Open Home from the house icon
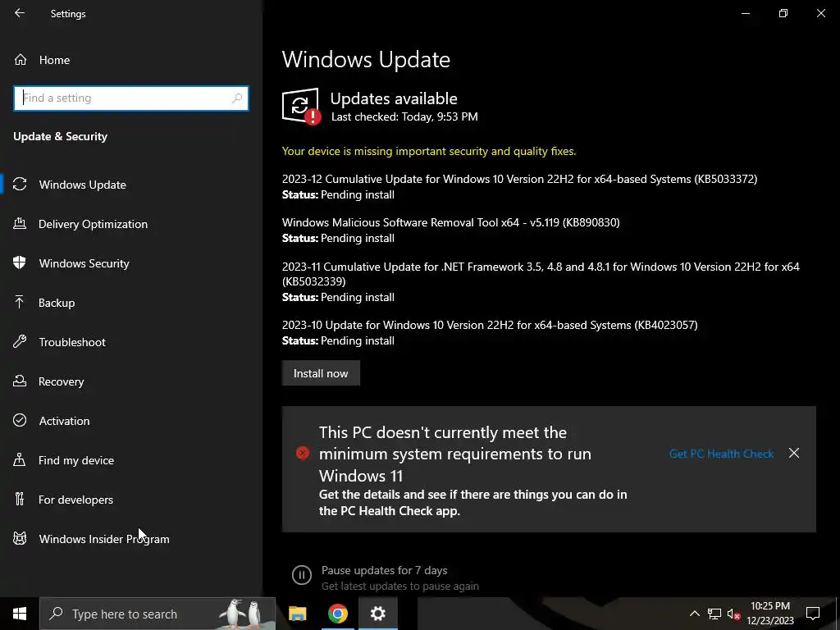Screen dimensions: 840x630 (x=21, y=59)
